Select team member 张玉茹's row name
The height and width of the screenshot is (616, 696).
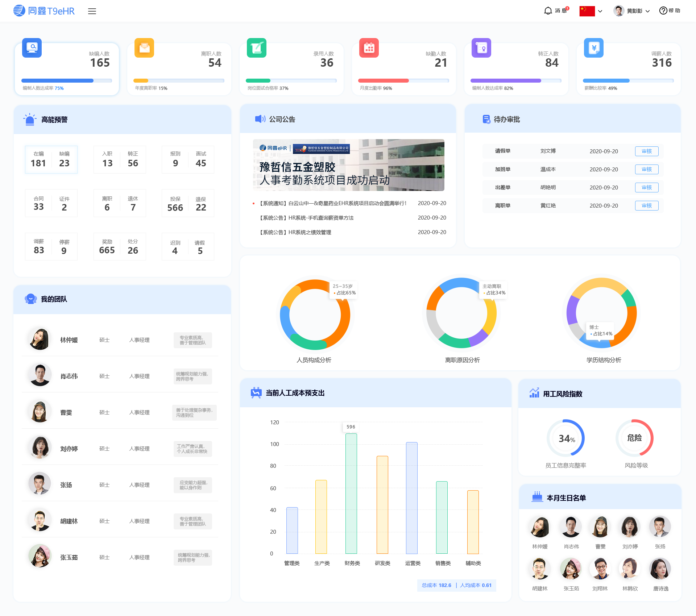click(x=69, y=557)
